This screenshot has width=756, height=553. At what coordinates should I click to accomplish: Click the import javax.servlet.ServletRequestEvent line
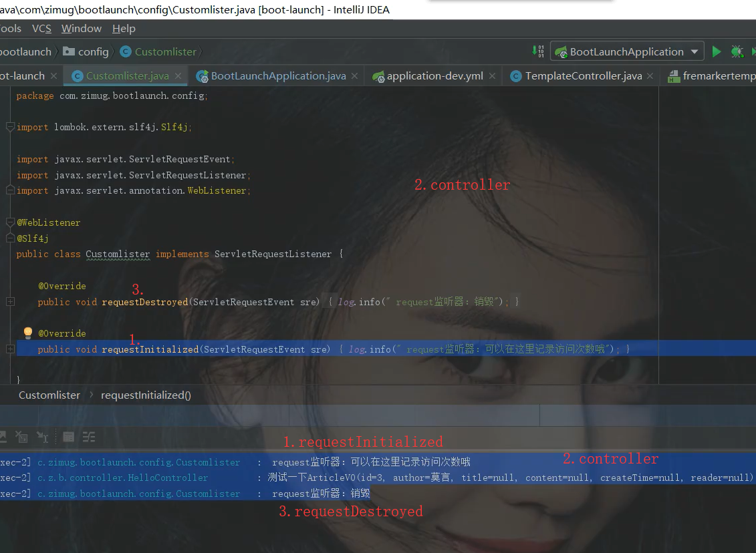coord(126,159)
